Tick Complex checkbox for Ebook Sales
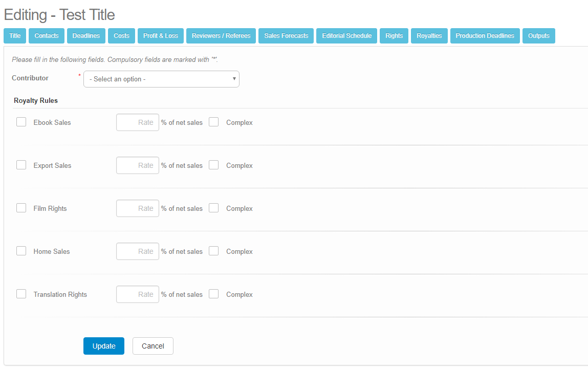This screenshot has width=588, height=369. click(x=214, y=122)
